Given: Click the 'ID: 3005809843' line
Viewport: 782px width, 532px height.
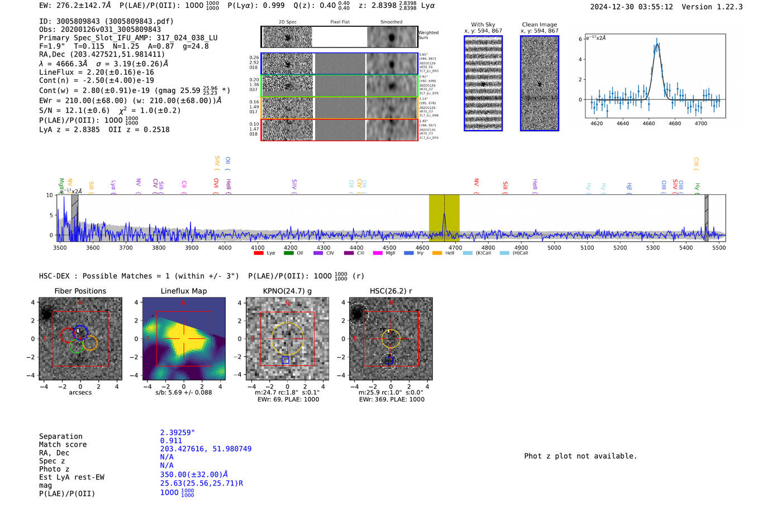Looking at the screenshot, I should pos(106,21).
